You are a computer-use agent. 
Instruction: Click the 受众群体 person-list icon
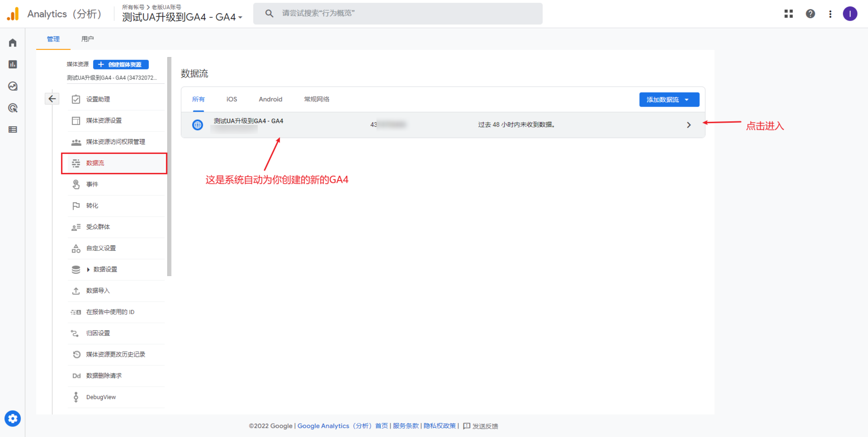coord(76,227)
